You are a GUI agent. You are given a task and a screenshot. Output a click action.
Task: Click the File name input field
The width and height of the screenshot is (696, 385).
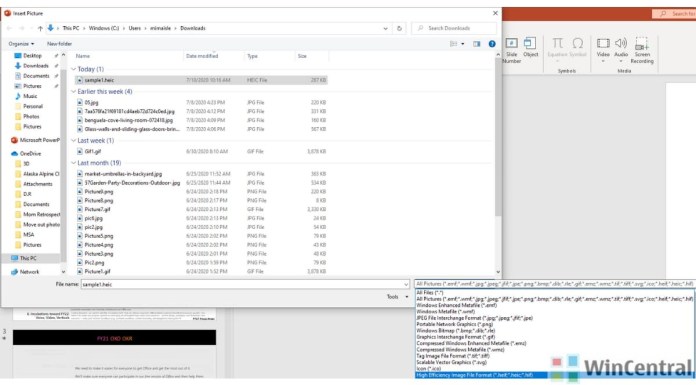click(245, 284)
